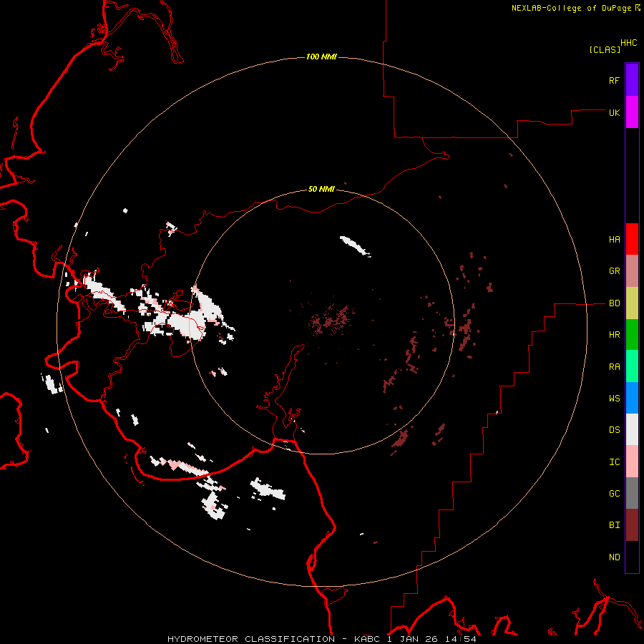Click the HR legend label

(615, 335)
